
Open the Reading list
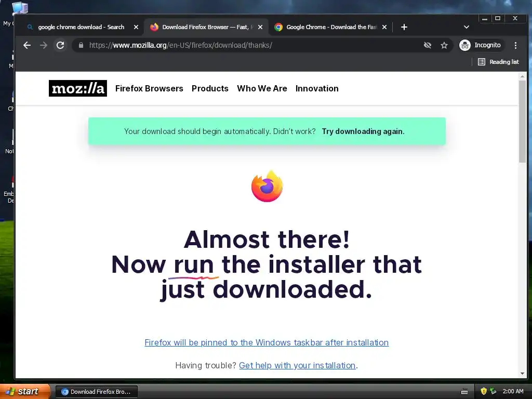(x=498, y=62)
